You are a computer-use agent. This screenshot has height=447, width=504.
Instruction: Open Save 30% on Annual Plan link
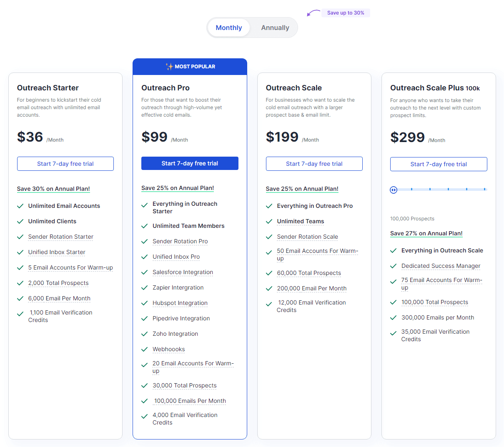[53, 189]
